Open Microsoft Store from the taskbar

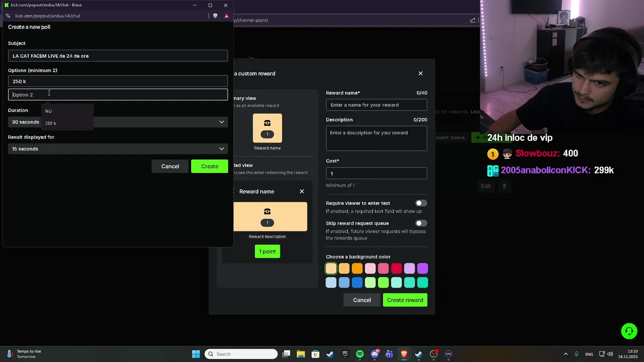pos(315,354)
